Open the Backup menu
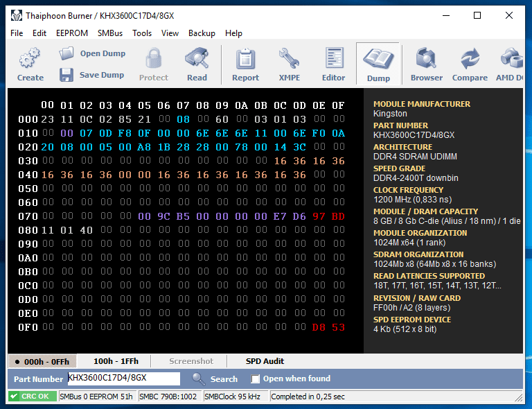 pyautogui.click(x=202, y=33)
